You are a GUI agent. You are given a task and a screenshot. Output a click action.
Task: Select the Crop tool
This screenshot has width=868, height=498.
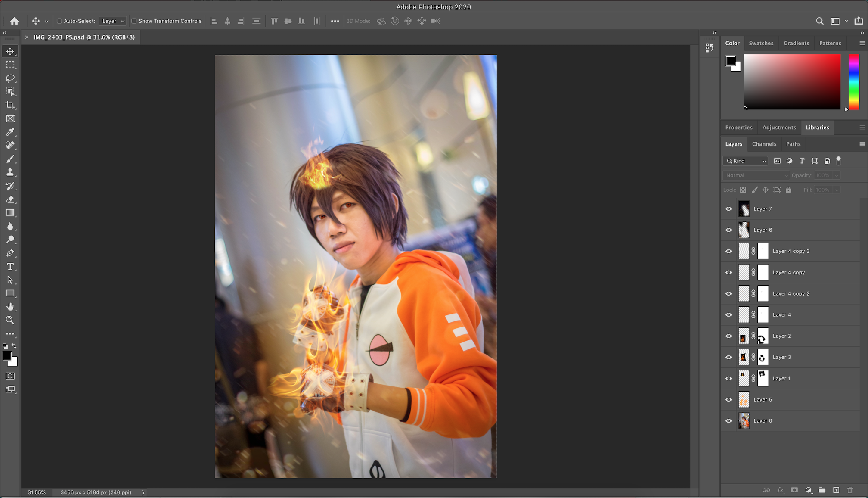pyautogui.click(x=10, y=105)
